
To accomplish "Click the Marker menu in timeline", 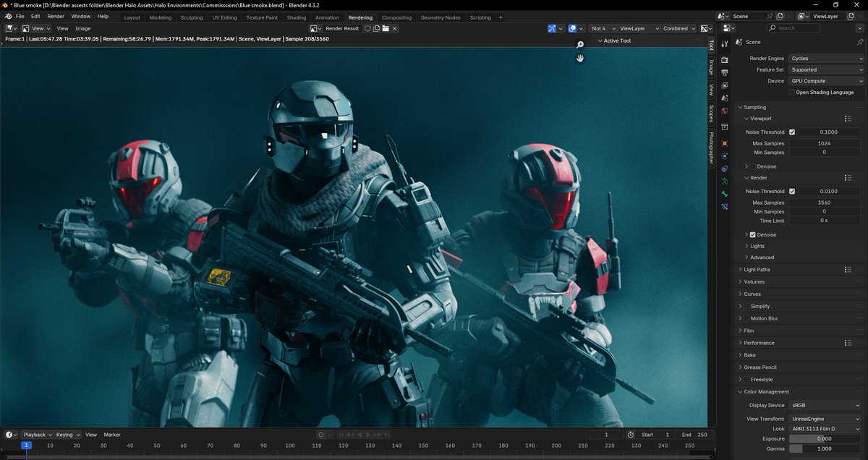I will click(x=112, y=435).
